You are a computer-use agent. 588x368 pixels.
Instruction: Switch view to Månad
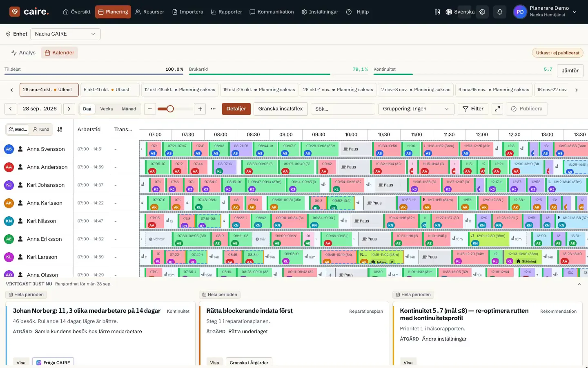(129, 109)
